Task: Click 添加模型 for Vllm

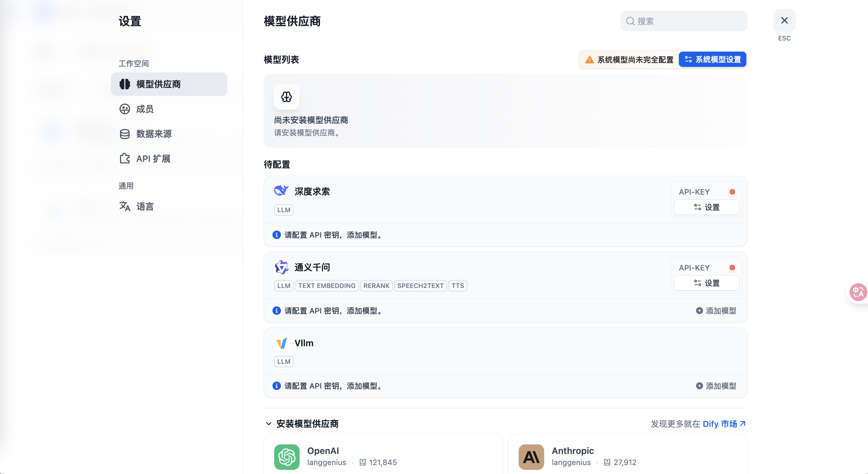Action: click(x=716, y=386)
